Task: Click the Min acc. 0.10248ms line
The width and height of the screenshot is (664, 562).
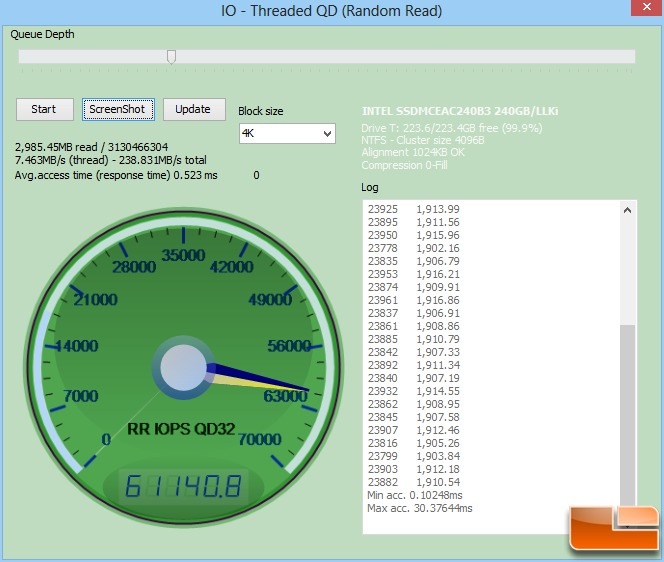Action: tap(415, 495)
